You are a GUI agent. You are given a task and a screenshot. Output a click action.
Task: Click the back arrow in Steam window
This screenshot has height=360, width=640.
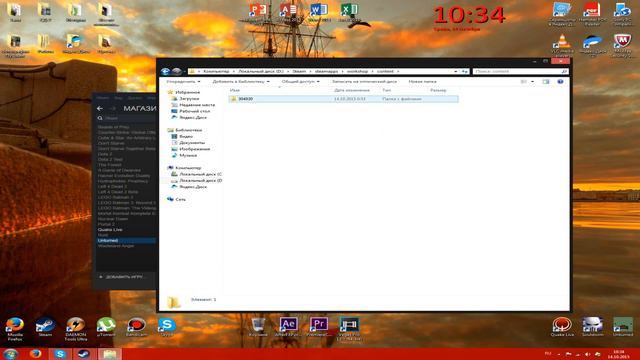coord(100,109)
